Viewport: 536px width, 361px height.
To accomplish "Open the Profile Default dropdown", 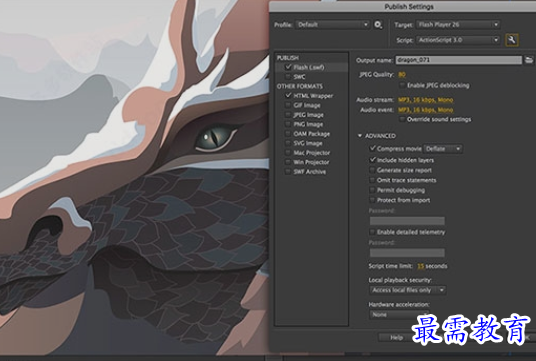I will [x=333, y=25].
